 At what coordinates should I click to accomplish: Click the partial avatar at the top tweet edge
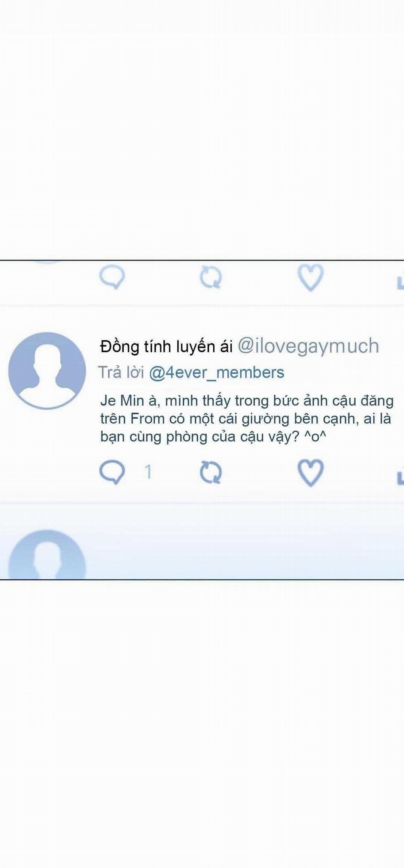click(47, 262)
